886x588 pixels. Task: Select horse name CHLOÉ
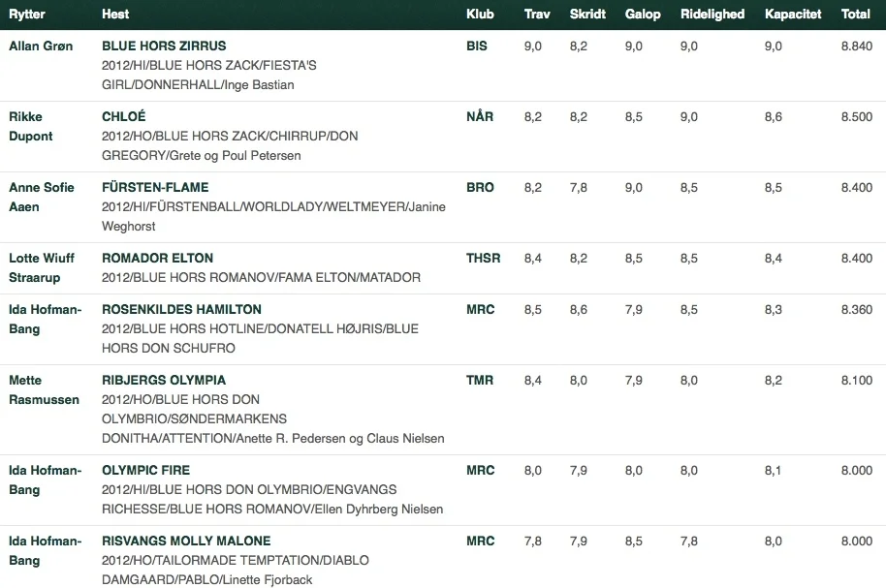pyautogui.click(x=124, y=117)
